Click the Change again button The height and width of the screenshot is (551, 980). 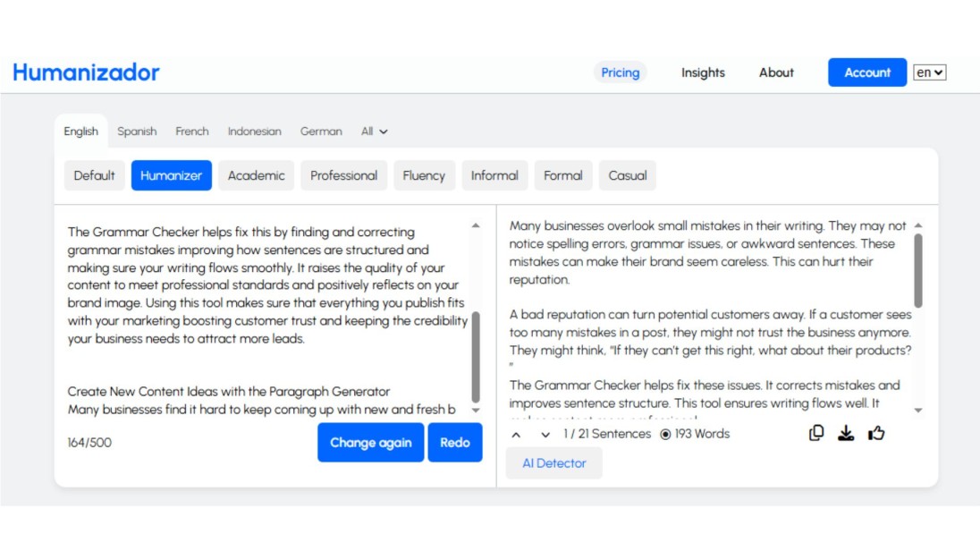pos(370,443)
